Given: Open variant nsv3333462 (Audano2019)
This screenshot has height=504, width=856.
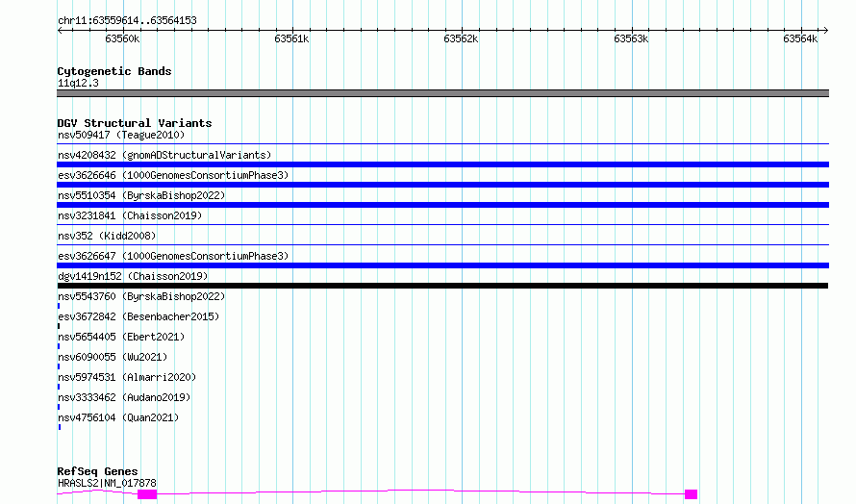Looking at the screenshot, I should tap(124, 397).
